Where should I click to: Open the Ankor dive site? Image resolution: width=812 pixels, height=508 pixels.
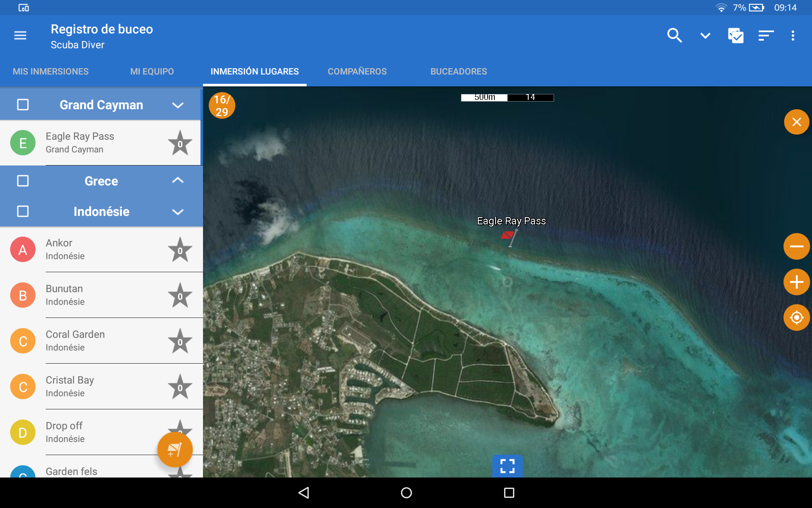tap(101, 249)
